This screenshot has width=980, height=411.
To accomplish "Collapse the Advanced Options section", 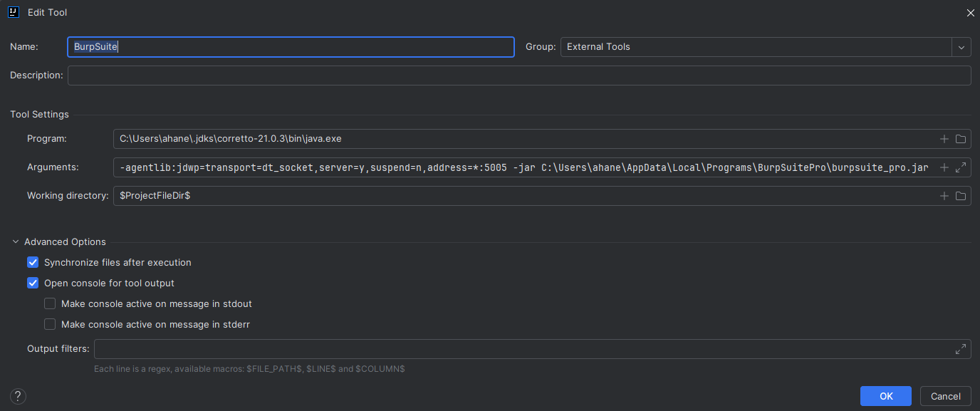I will click(x=16, y=241).
